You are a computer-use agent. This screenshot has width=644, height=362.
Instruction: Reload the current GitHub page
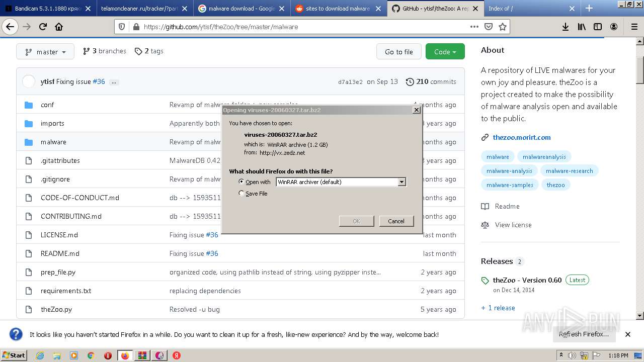[x=43, y=27]
